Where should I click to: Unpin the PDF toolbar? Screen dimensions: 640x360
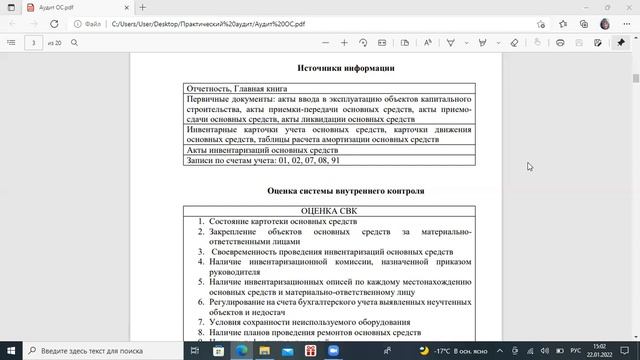pyautogui.click(x=621, y=42)
